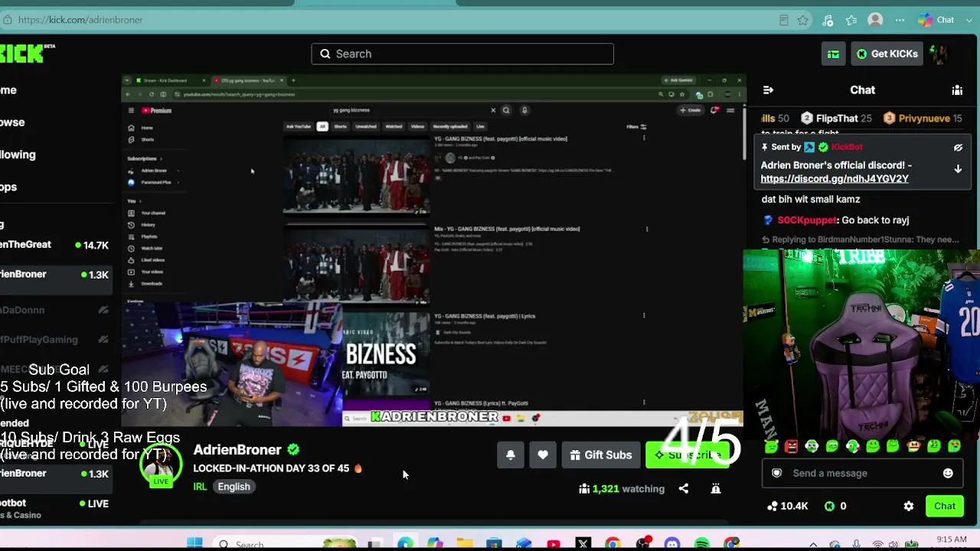Open Edge reading view icon in the address bar
The height and width of the screenshot is (551, 980).
(783, 21)
